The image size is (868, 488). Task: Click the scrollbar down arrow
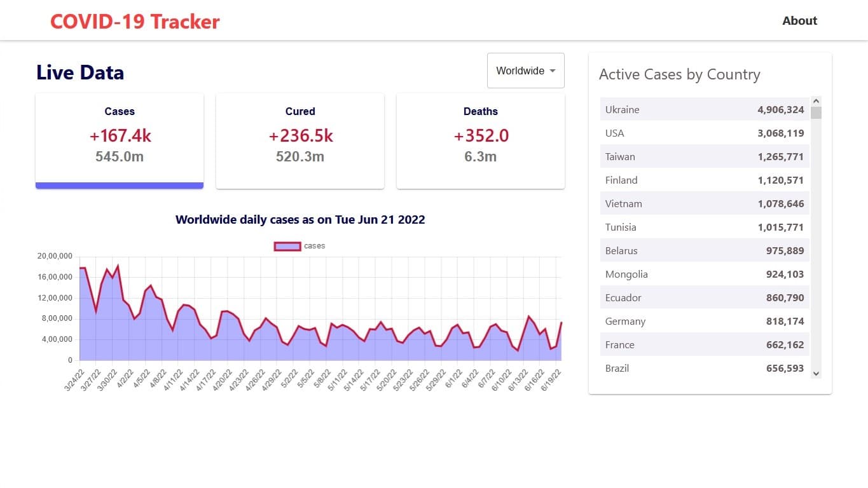click(x=816, y=374)
